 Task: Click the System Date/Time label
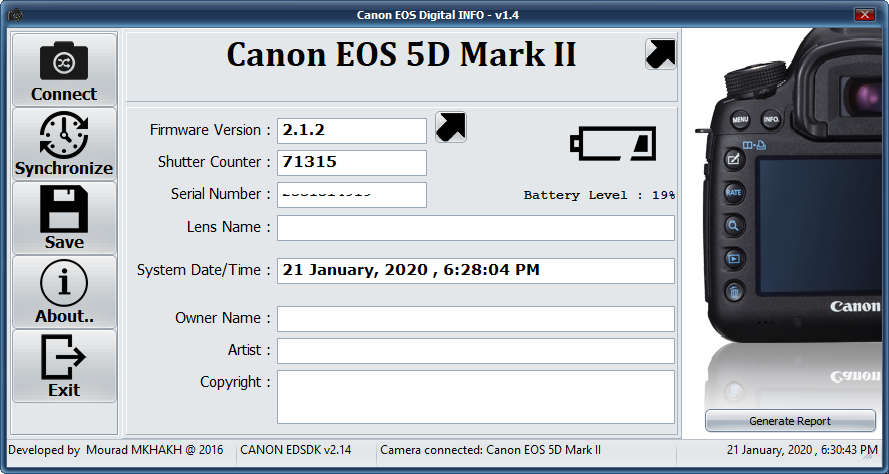[x=204, y=270]
